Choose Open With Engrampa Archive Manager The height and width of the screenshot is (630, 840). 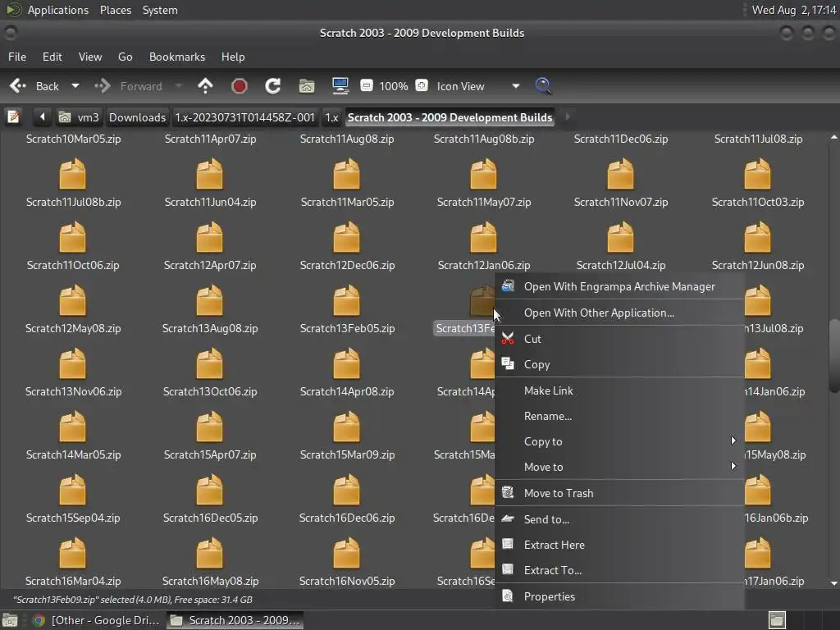point(620,286)
